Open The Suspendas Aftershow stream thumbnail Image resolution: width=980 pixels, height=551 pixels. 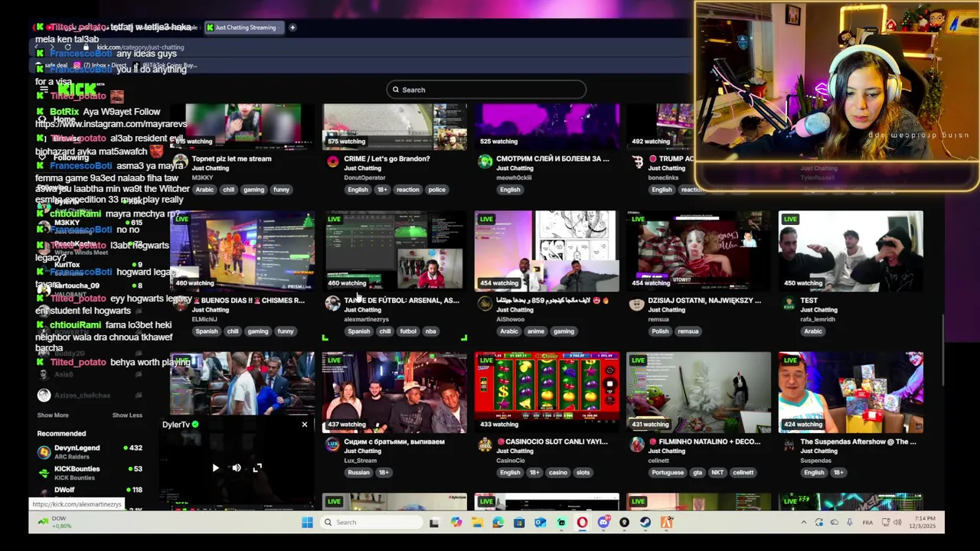[x=851, y=393]
